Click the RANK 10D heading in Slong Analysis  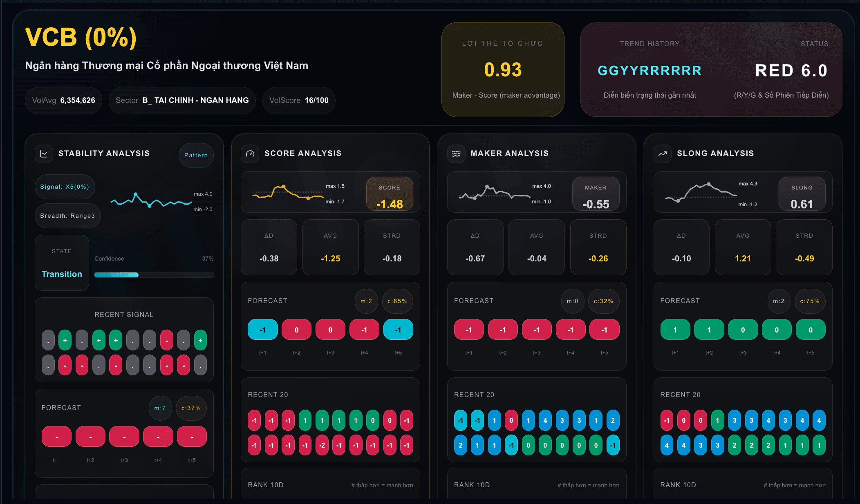[x=678, y=485]
